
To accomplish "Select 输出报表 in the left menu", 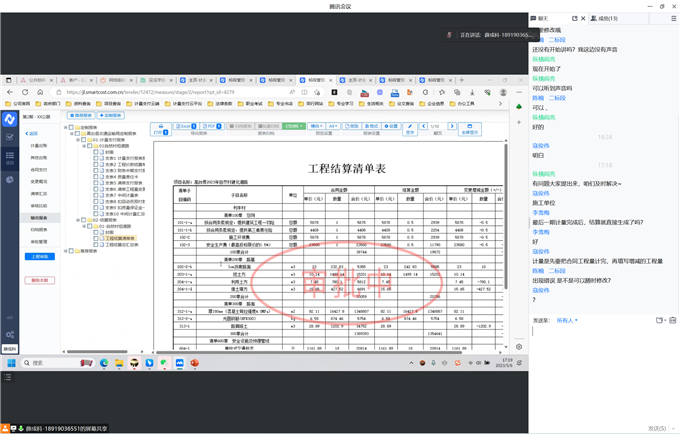I will (x=38, y=217).
